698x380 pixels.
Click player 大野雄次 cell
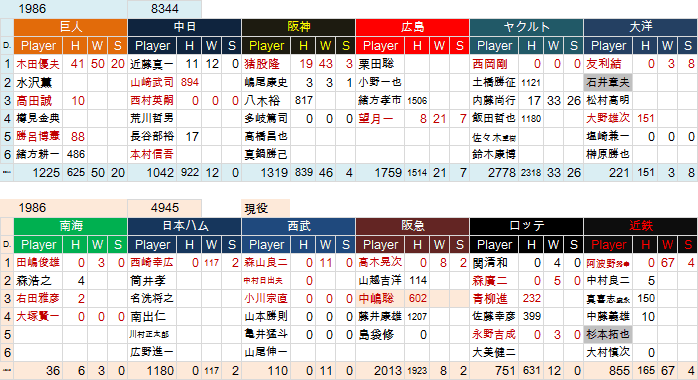click(608, 118)
